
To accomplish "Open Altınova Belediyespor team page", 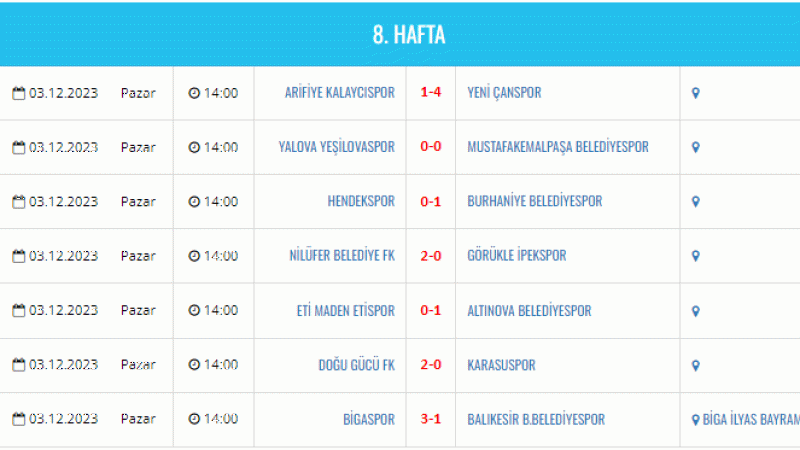I will tap(529, 311).
